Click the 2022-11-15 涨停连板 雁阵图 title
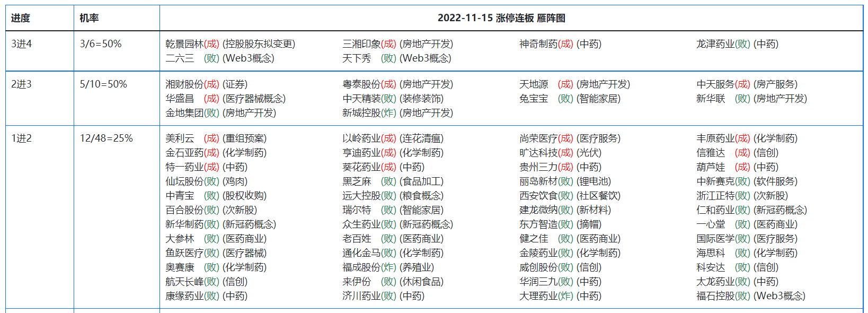Screen dimensions: 868x313 coord(501,18)
